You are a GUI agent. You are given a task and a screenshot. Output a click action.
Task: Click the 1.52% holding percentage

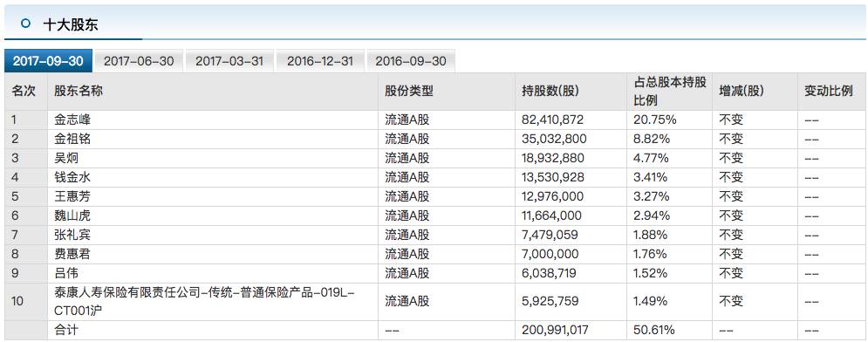[x=650, y=273]
